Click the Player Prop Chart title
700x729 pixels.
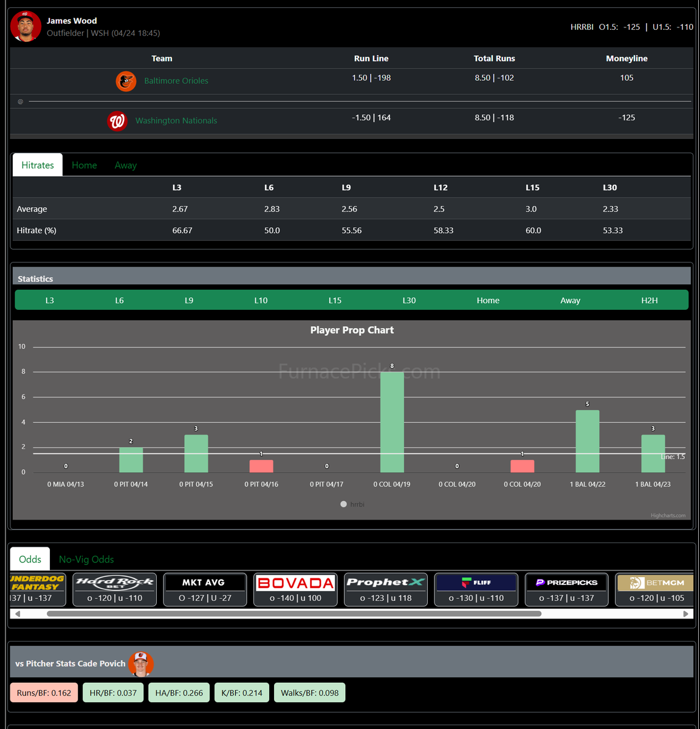pos(352,330)
